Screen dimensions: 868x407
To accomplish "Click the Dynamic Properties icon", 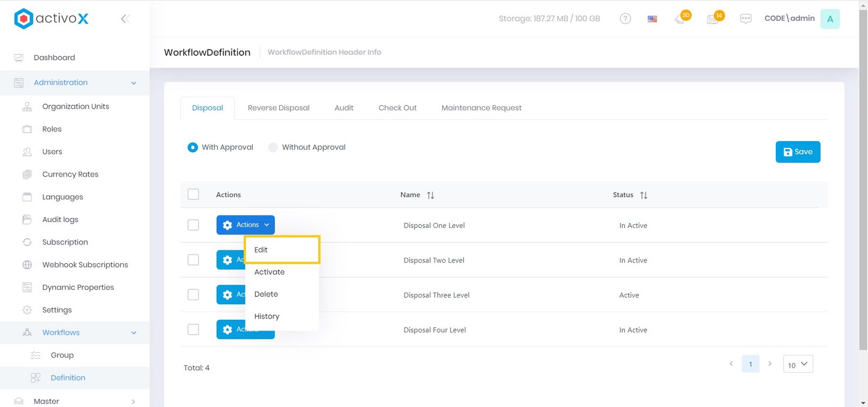I will click(x=27, y=288).
